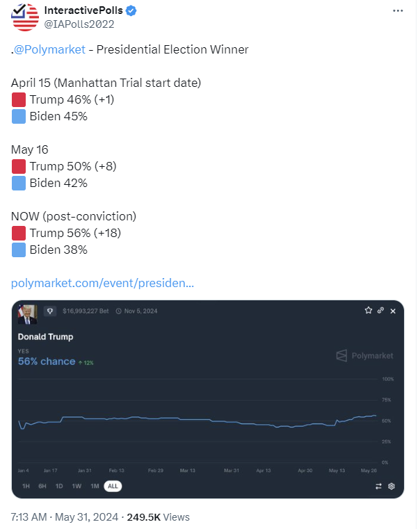The height and width of the screenshot is (529, 420).
Task: Click the trophy icon in chart header
Action: point(50,311)
